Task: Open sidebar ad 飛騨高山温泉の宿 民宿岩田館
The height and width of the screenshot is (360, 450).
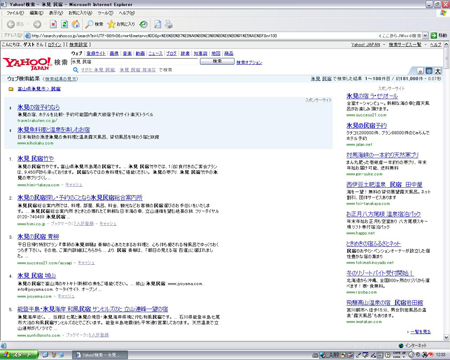Action: (x=385, y=303)
